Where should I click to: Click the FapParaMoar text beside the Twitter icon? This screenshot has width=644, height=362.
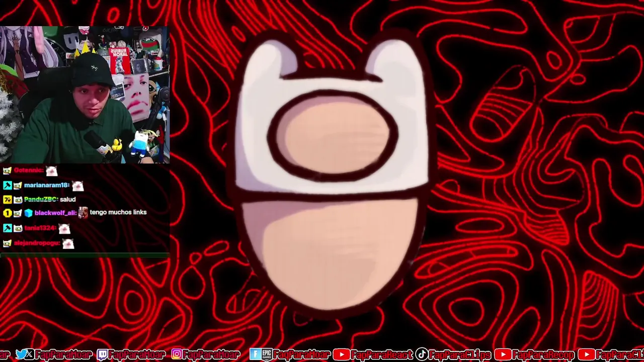click(63, 354)
